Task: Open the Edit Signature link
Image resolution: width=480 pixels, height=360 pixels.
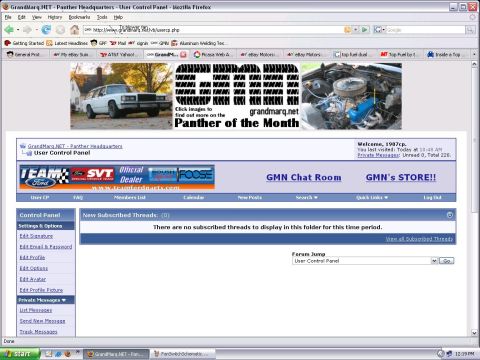Action: (x=36, y=236)
